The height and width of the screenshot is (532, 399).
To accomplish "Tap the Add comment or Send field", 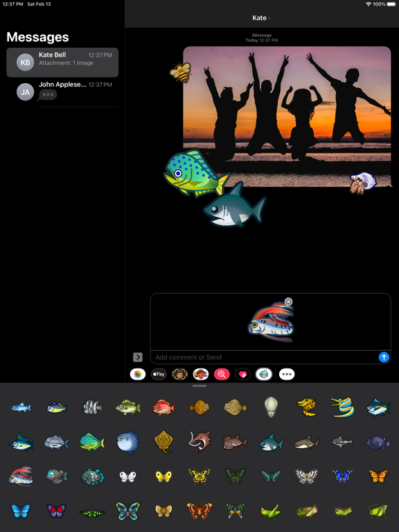I will [x=265, y=357].
